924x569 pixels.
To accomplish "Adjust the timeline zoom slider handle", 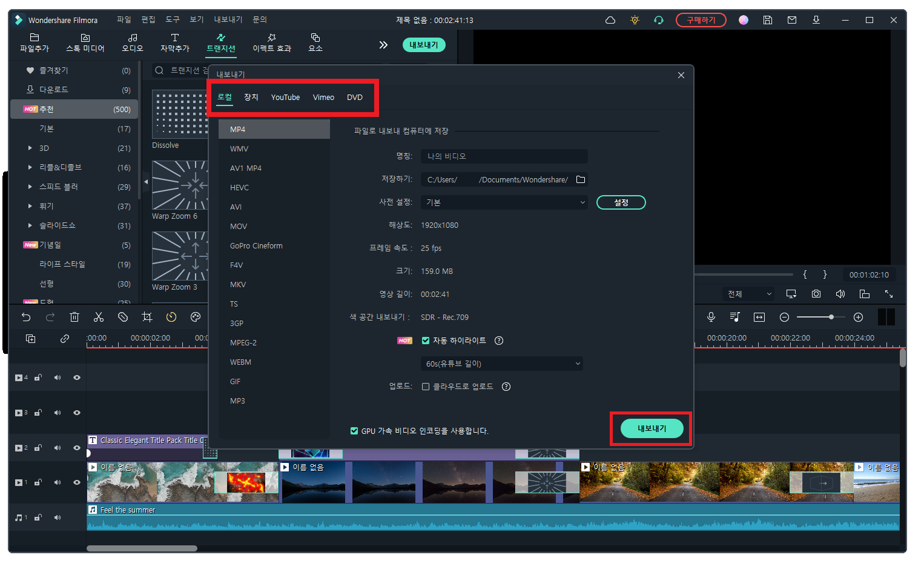I will coord(831,317).
